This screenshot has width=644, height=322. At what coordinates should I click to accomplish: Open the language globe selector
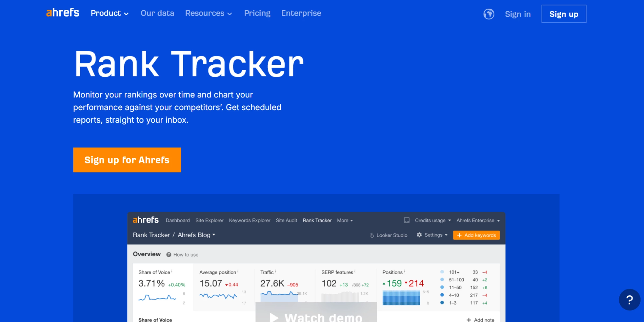(489, 14)
